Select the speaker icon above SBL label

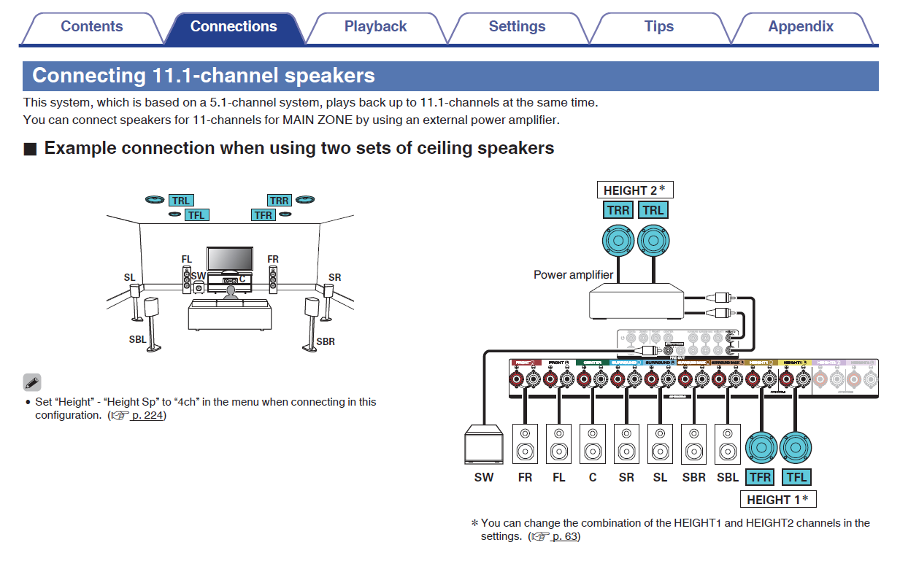click(727, 444)
